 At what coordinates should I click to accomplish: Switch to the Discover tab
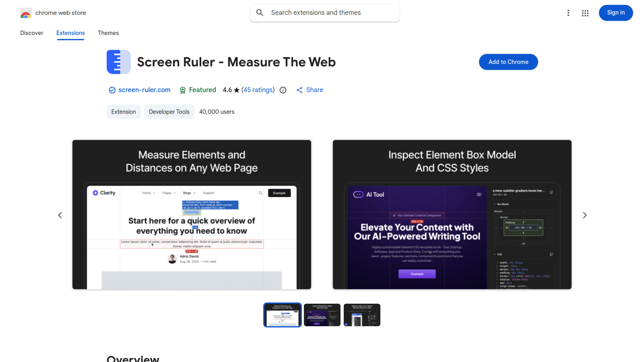(32, 33)
